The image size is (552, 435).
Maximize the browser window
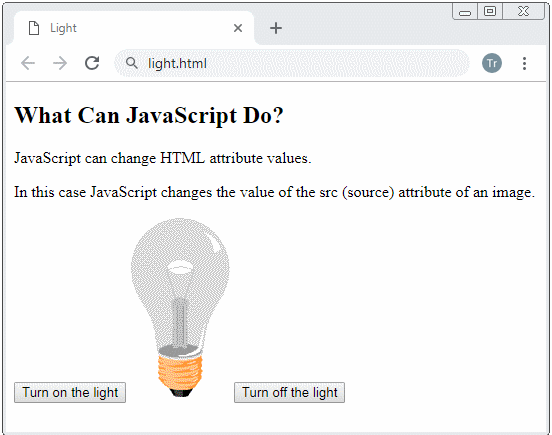490,12
